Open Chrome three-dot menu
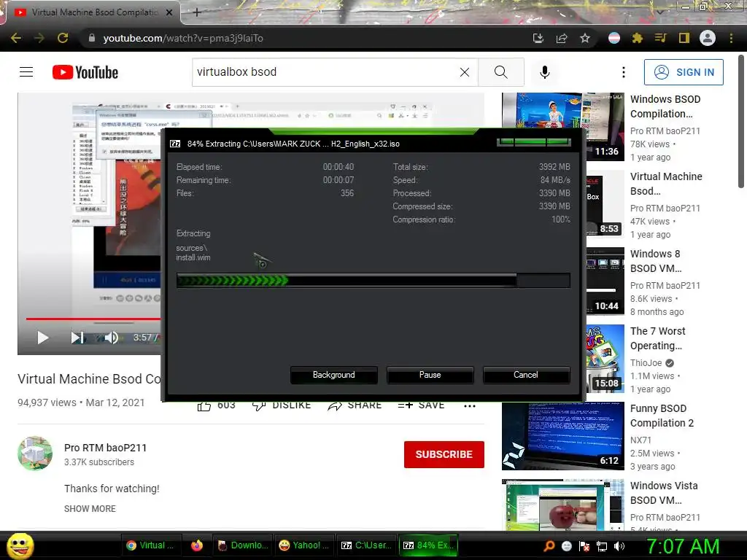The image size is (747, 560). [x=731, y=38]
